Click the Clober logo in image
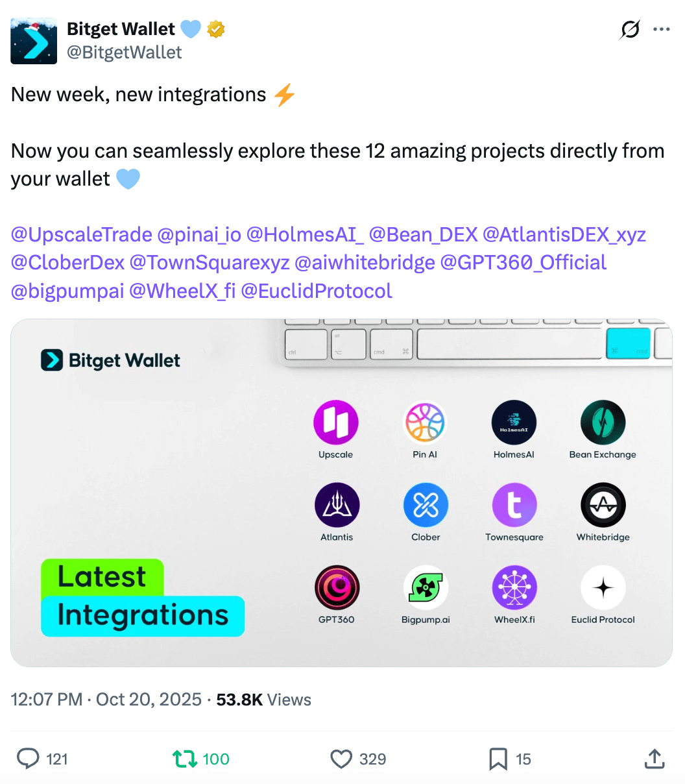Screen dimensions: 685x784 coord(426,505)
